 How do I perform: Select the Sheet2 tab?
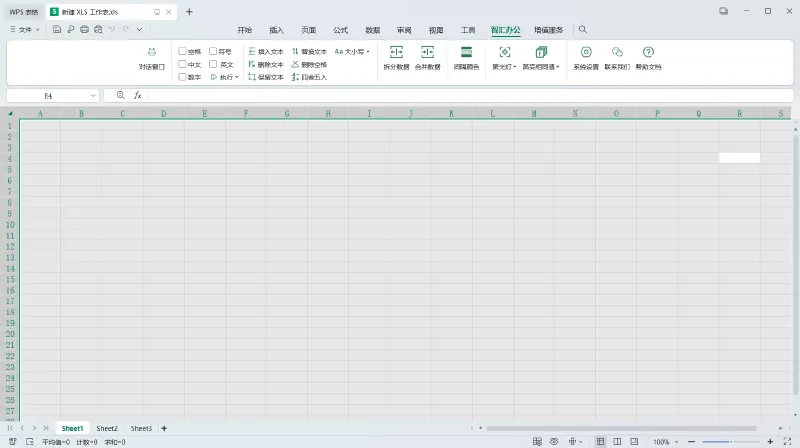(107, 428)
